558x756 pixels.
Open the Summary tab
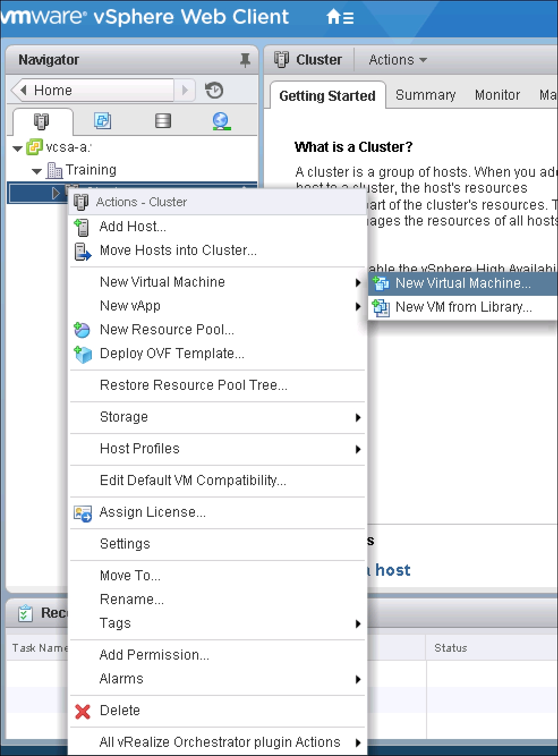[425, 95]
